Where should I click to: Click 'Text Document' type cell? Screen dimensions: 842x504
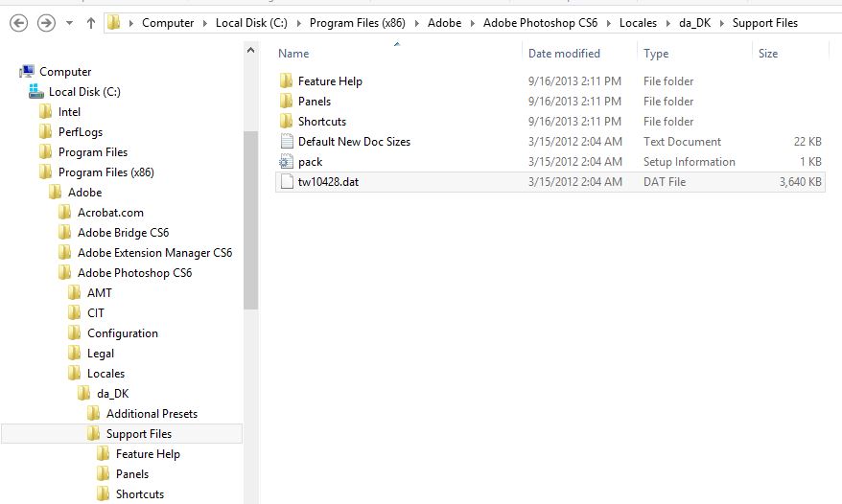point(682,142)
